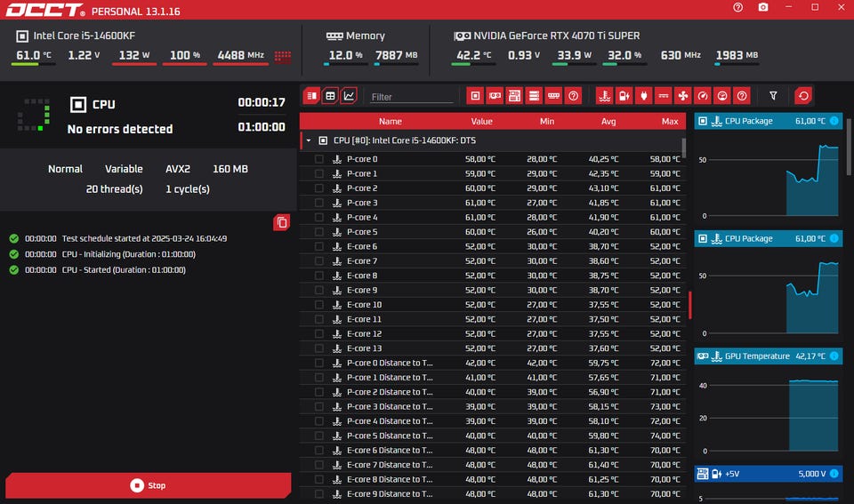Image resolution: width=854 pixels, height=504 pixels.
Task: Tick the checkbox for P-core 0 Distance to T...
Action: pyautogui.click(x=319, y=363)
